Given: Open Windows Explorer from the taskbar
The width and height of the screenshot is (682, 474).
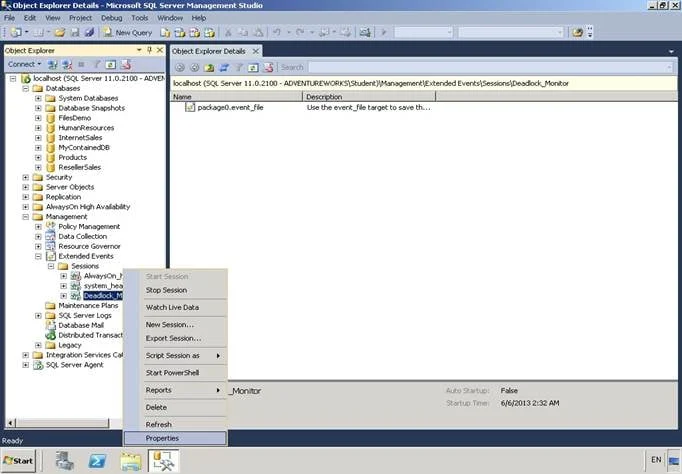Looking at the screenshot, I should [130, 461].
